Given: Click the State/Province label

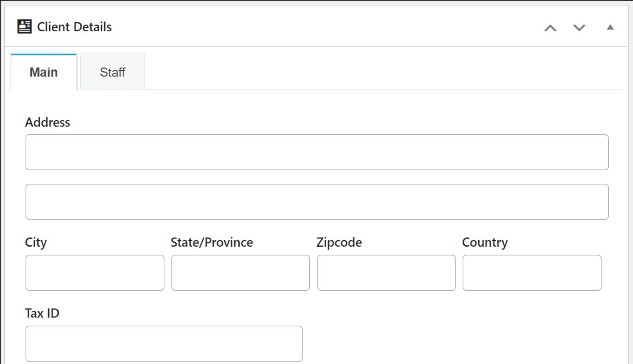Looking at the screenshot, I should tap(211, 242).
